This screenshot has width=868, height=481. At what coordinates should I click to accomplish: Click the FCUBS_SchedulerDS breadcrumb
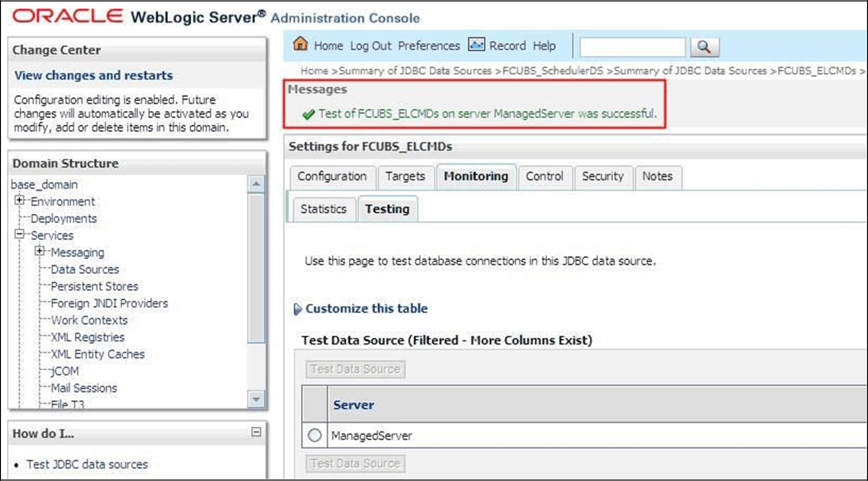(x=553, y=71)
